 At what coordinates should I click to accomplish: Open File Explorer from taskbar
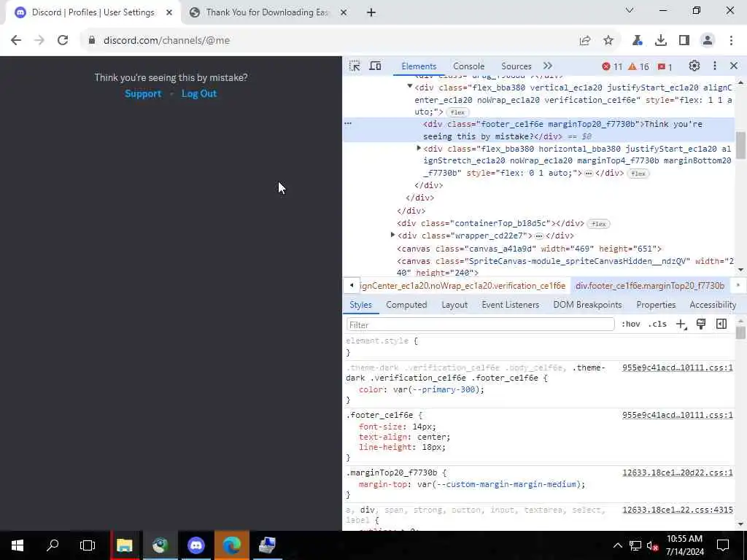(x=124, y=545)
